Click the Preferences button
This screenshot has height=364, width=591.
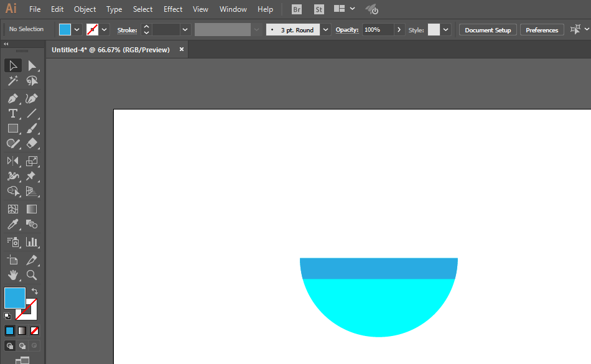(x=542, y=30)
